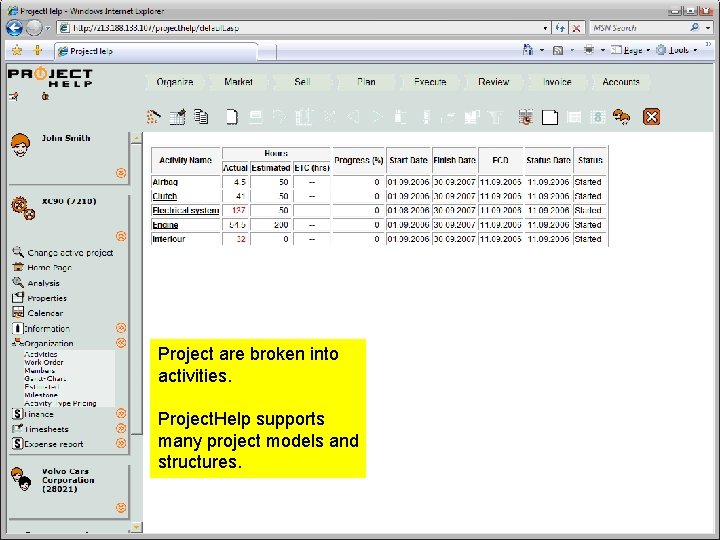This screenshot has height=540, width=720.
Task: Click the calendar clock toolbar icon
Action: click(526, 117)
